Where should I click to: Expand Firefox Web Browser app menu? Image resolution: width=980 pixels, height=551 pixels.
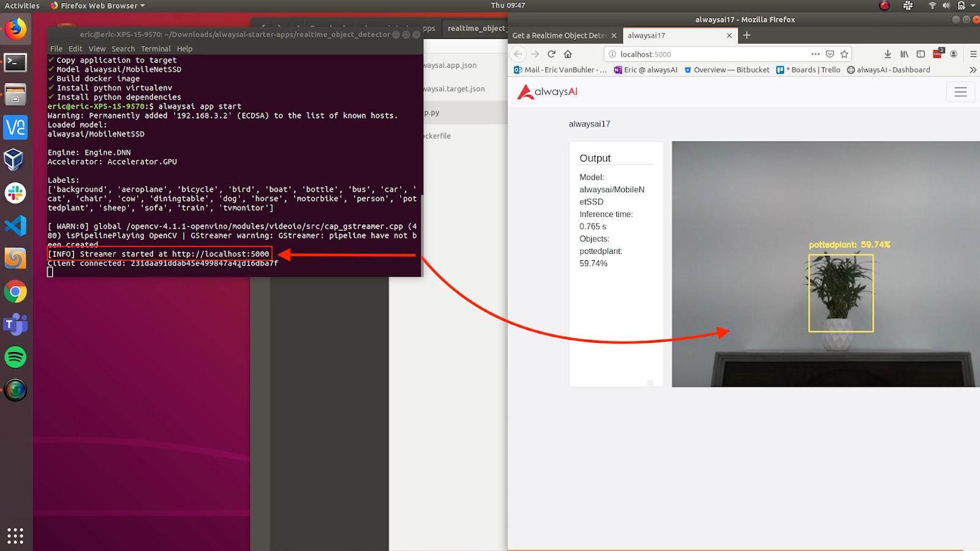click(x=98, y=6)
